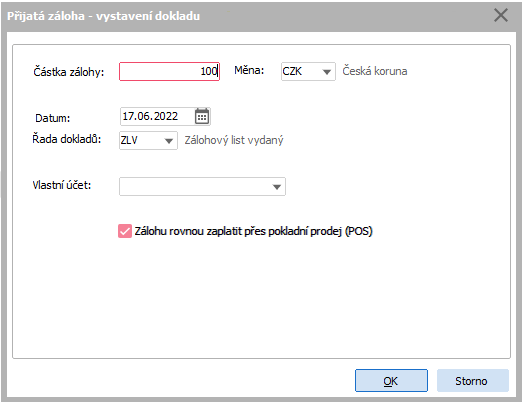This screenshot has width=522, height=402.
Task: Expand the Měna currency dropdown arrow
Action: click(327, 72)
